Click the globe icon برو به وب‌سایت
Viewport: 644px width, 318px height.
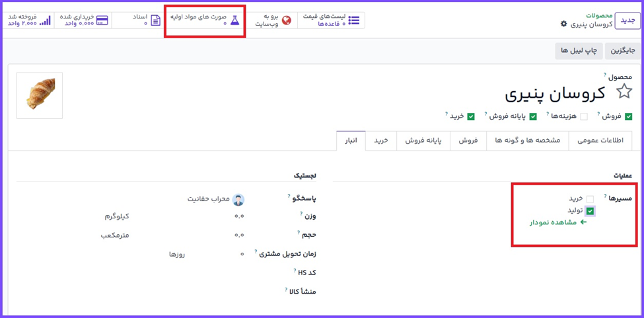click(286, 20)
